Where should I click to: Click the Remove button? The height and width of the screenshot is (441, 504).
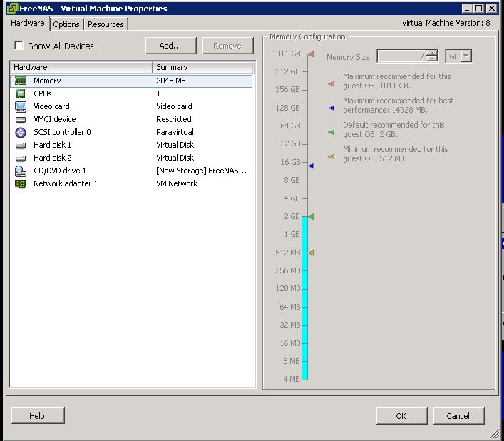227,46
